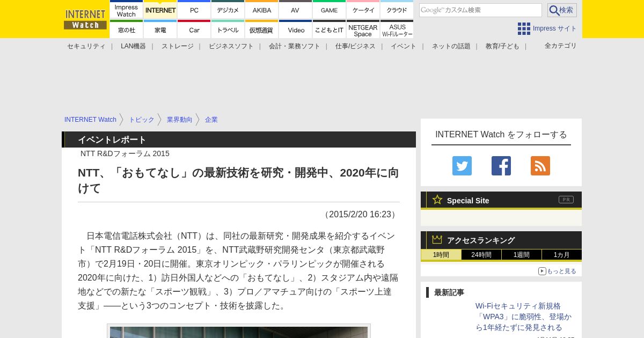Open the Twitter follow icon
Image resolution: width=644 pixels, height=338 pixels.
pyautogui.click(x=462, y=166)
